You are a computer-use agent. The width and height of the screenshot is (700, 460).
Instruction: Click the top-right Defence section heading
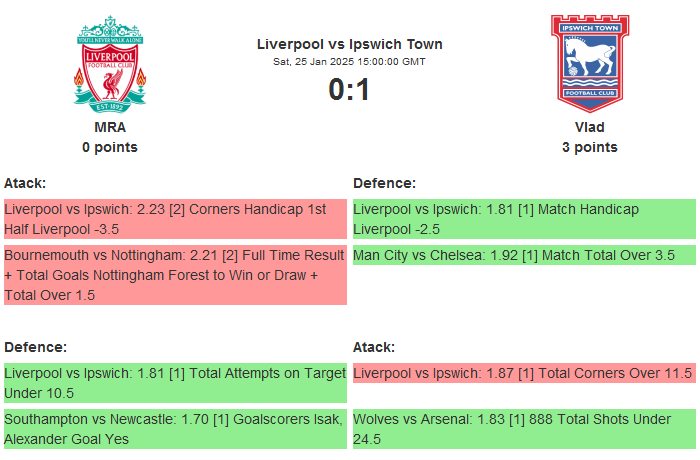click(x=384, y=183)
